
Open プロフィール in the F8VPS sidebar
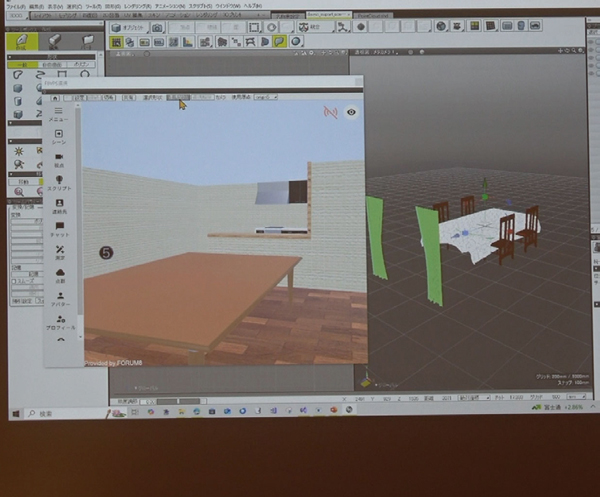[x=61, y=323]
